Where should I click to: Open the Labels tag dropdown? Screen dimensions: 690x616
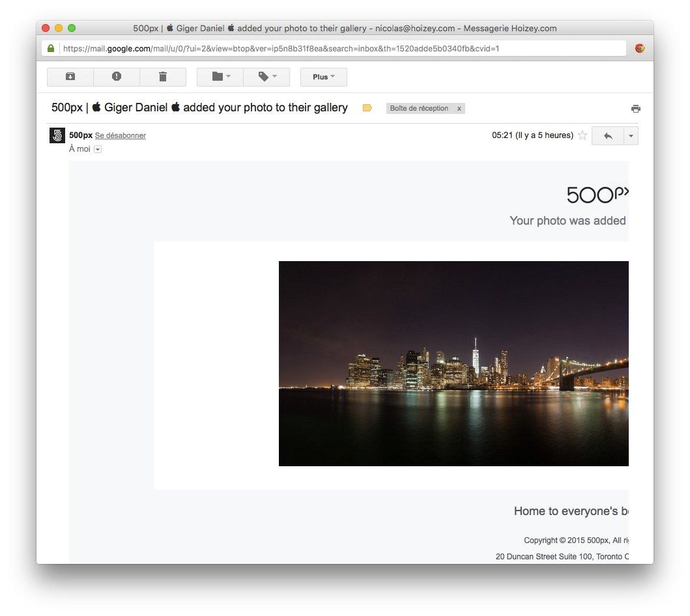coord(266,77)
